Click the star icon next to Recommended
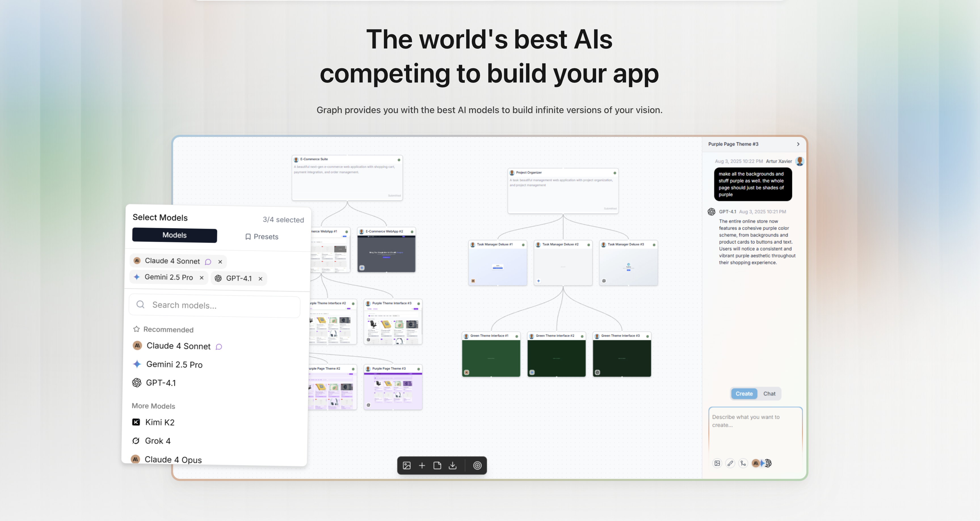This screenshot has width=980, height=521. pos(136,329)
